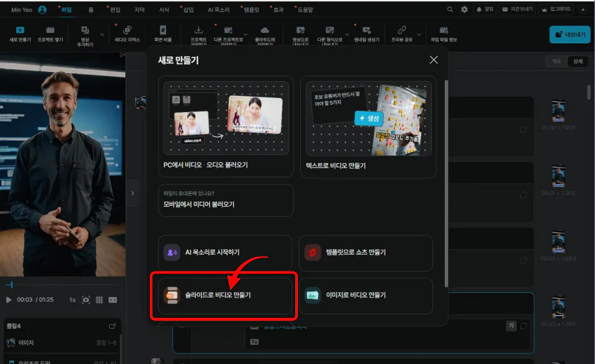This screenshot has height=364, width=595.
Task: Click the 클라우드에 저장하기 cloud icon
Action: click(x=265, y=31)
